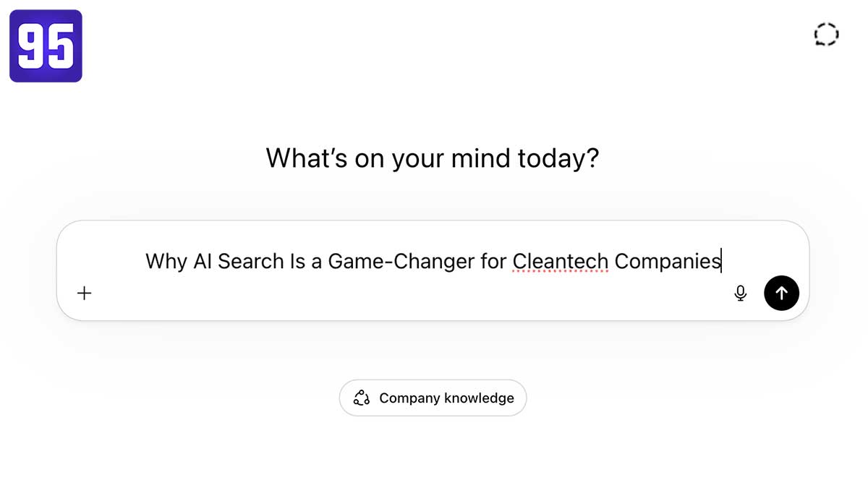Open the plus attachment menu
The height and width of the screenshot is (488, 868).
pyautogui.click(x=85, y=293)
